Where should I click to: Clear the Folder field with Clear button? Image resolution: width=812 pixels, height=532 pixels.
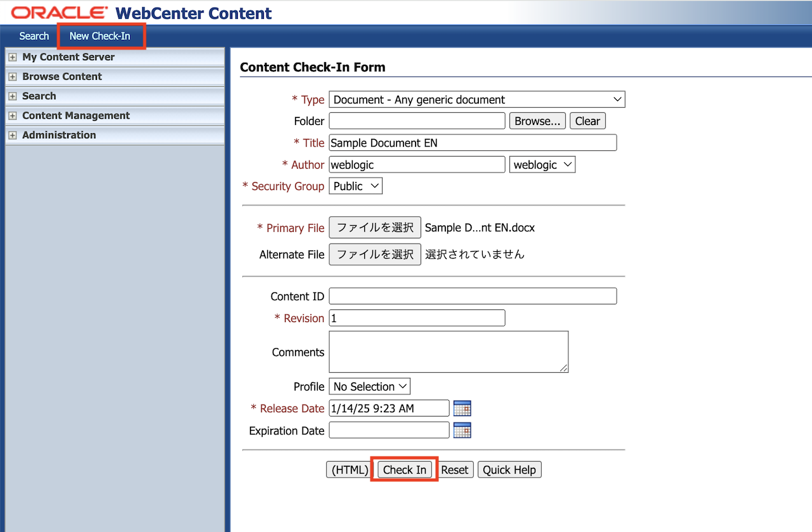[x=587, y=121]
